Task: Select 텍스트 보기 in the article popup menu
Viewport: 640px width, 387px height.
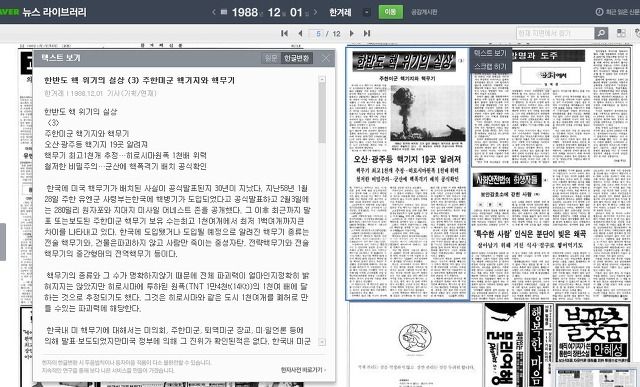Action: click(490, 53)
